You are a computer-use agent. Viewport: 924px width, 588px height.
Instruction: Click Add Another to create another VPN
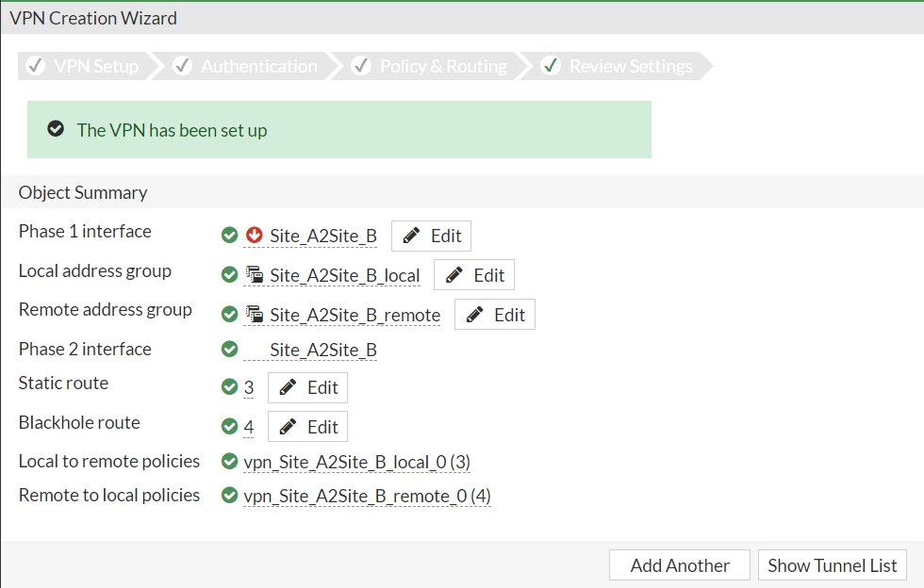(680, 565)
